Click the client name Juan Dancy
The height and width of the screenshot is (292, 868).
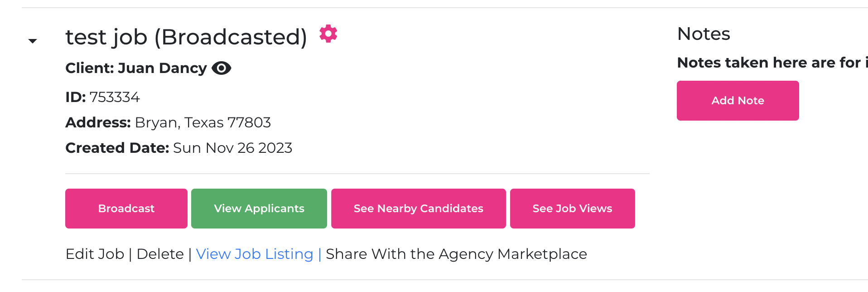[x=162, y=68]
